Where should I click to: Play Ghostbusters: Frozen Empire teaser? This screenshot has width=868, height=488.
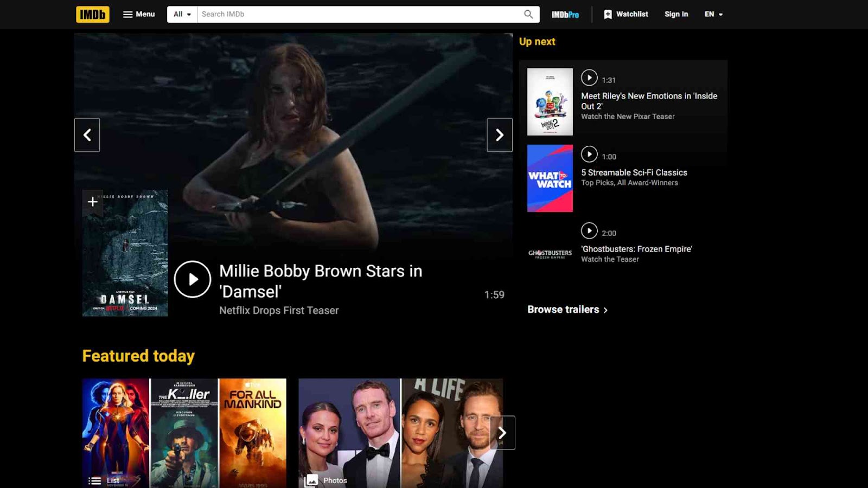tap(589, 231)
